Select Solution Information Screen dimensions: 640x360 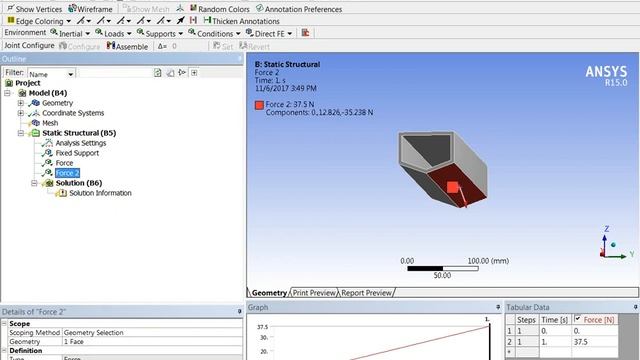coord(100,193)
